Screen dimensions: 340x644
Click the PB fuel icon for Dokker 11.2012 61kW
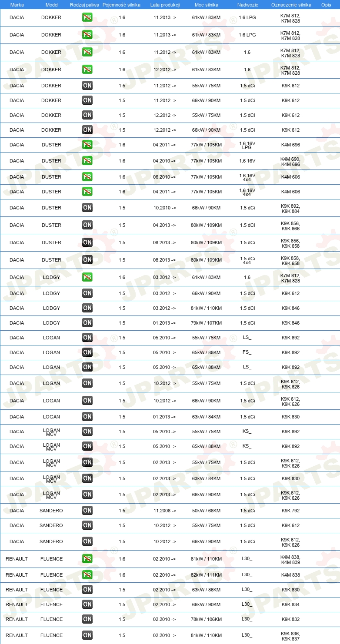coord(87,52)
